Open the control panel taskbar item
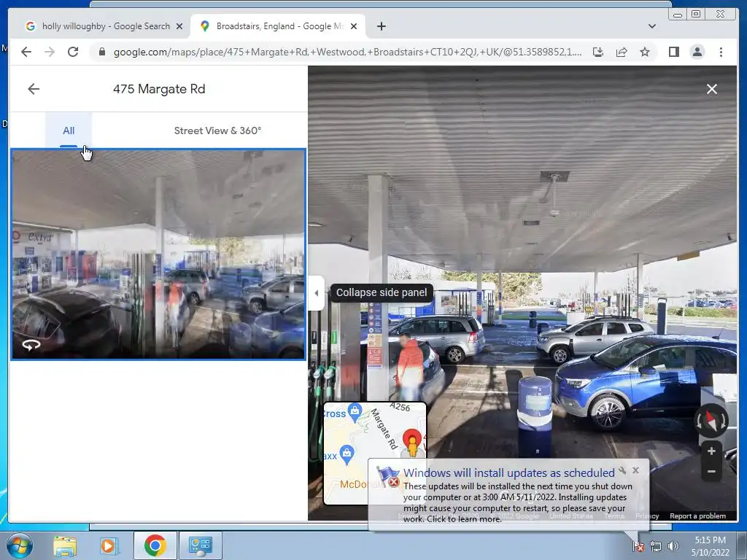 pos(200,545)
